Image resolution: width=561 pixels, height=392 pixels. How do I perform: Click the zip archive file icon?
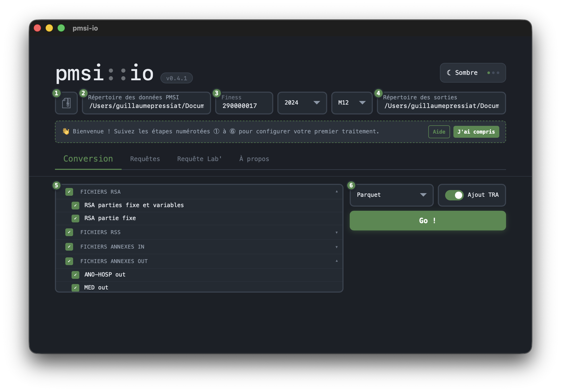pyautogui.click(x=66, y=103)
